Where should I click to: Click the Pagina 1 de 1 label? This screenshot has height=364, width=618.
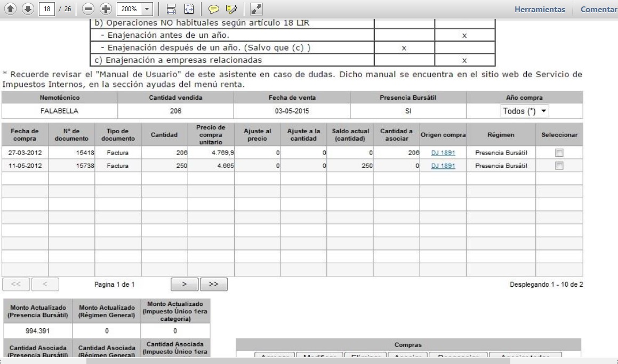click(x=114, y=284)
